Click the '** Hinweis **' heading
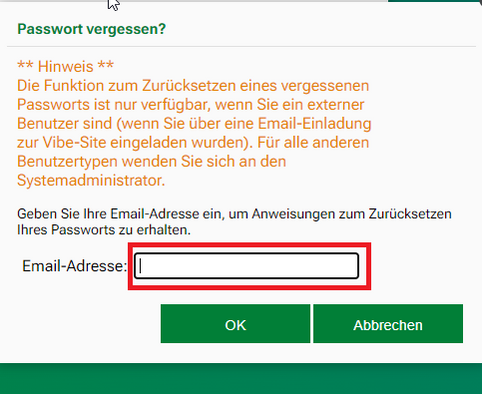 (x=65, y=66)
